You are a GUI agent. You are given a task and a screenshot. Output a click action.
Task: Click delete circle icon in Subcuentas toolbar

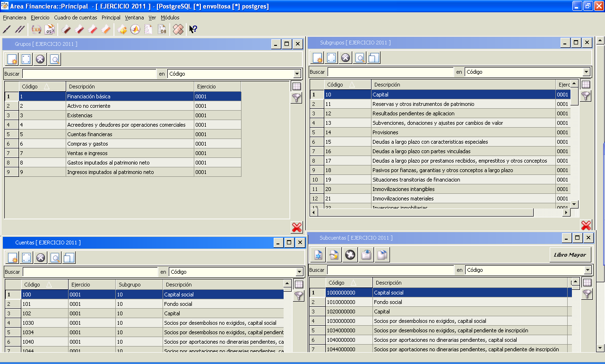350,255
